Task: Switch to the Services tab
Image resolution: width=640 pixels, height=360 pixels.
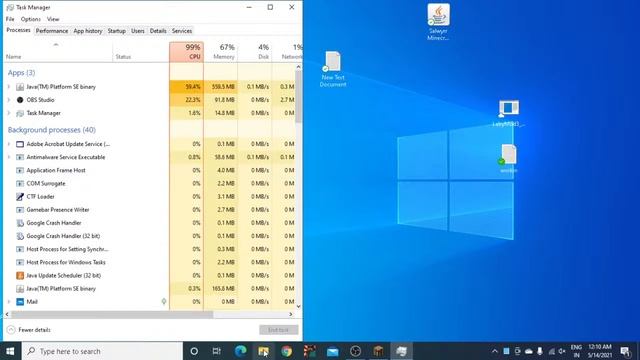Action: (x=182, y=31)
